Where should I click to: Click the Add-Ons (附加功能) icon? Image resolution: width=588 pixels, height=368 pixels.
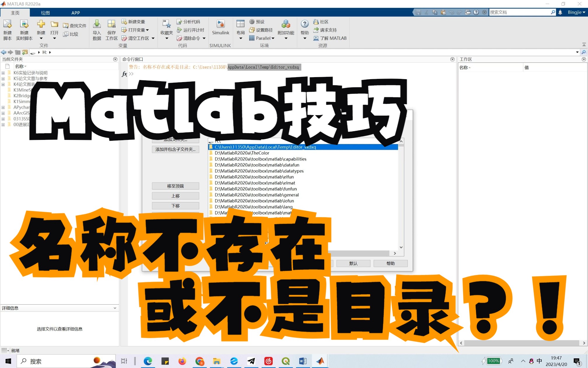(286, 24)
